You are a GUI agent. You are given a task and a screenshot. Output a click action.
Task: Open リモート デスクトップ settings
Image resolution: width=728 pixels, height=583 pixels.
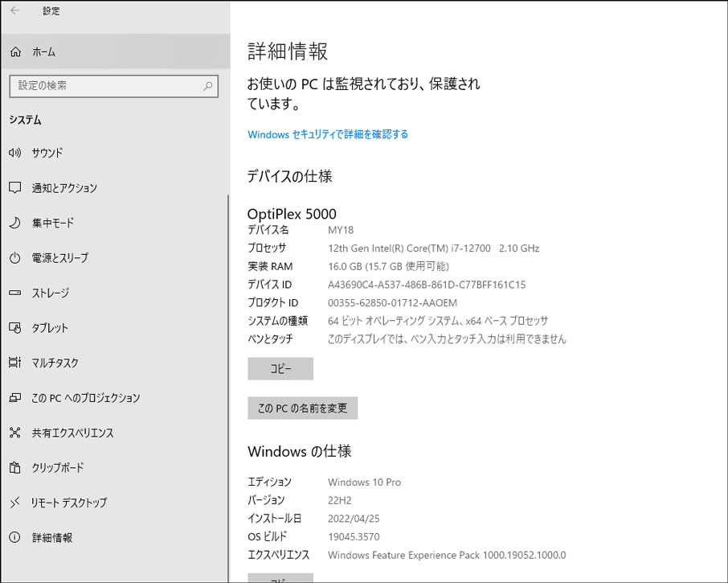[x=115, y=502]
